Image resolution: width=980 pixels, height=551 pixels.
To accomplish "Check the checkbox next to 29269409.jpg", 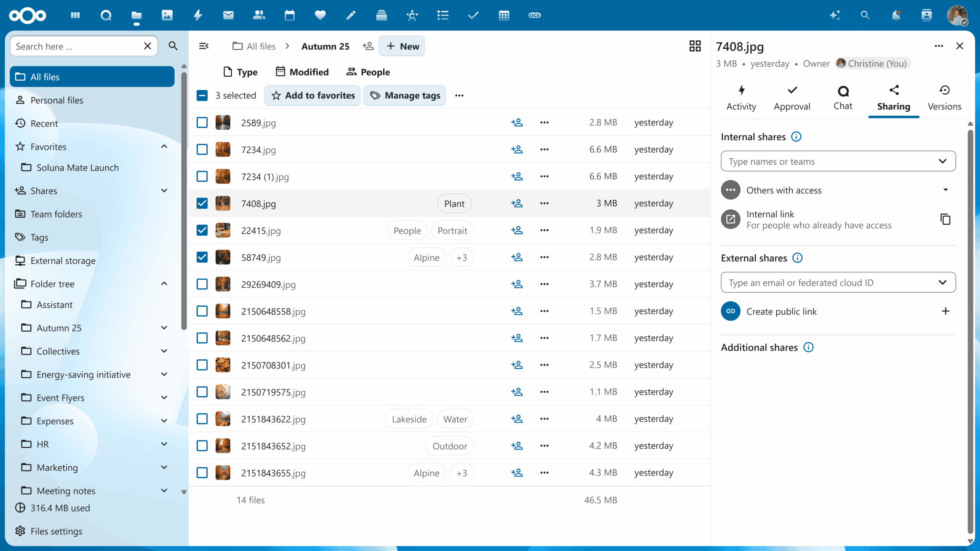I will click(202, 284).
